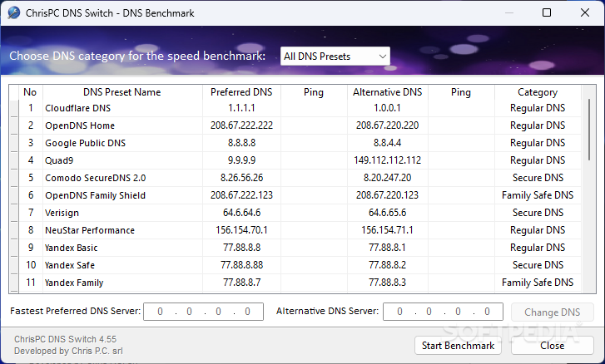Click Secure DNS category in Comodo row

538,178
